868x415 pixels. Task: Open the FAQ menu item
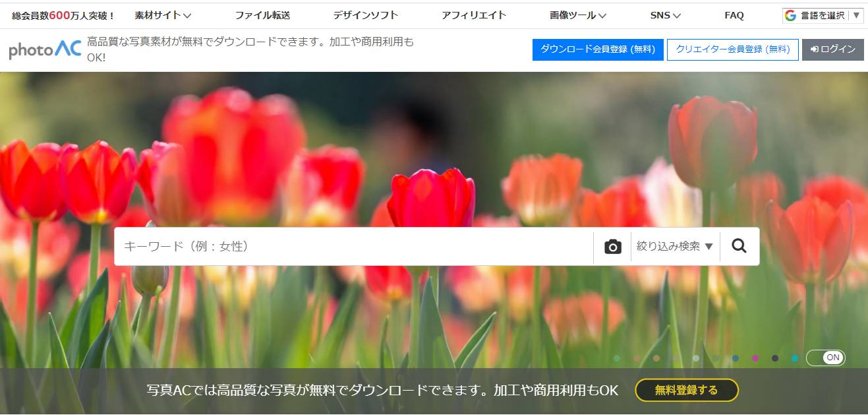(x=734, y=15)
